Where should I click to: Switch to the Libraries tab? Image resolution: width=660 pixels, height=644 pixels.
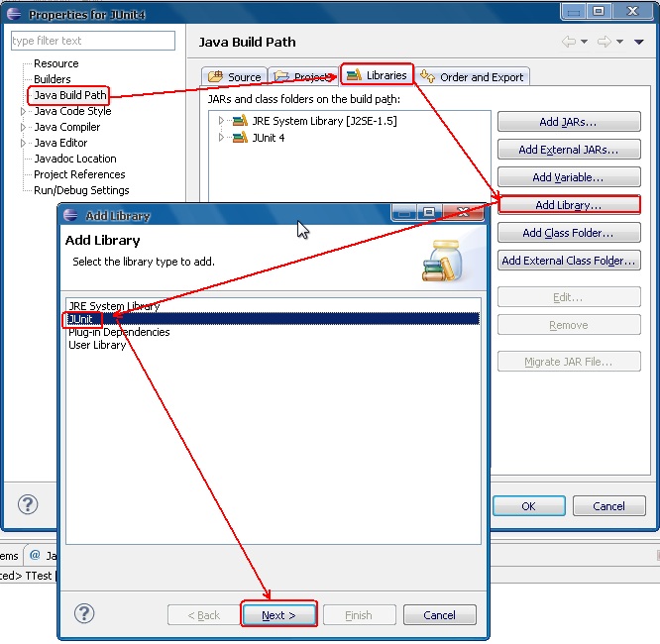377,75
